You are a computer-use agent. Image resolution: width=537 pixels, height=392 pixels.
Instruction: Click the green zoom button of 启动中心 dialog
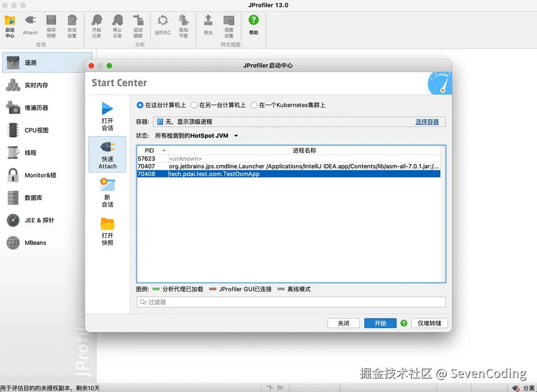109,66
